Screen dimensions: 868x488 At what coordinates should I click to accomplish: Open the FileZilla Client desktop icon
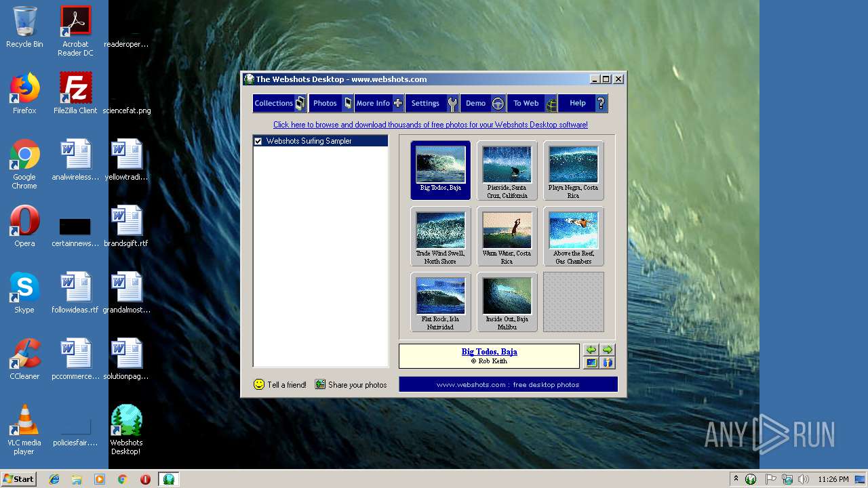[x=75, y=94]
